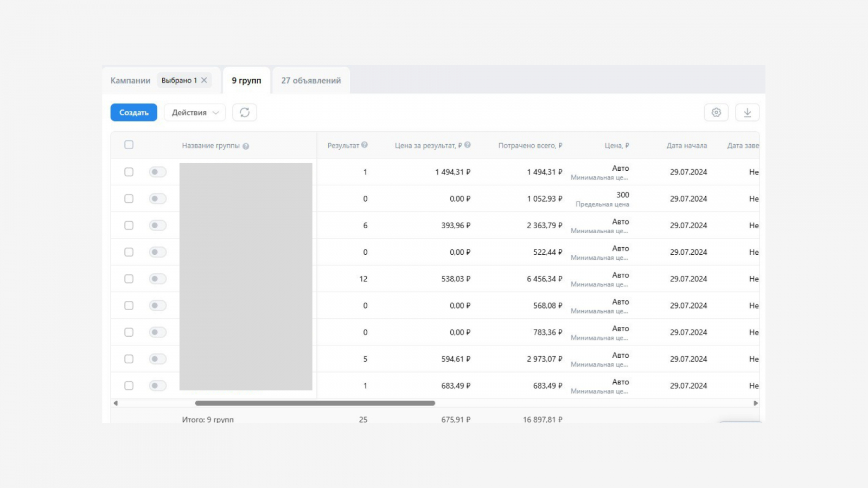Tick checkbox of row with 6 456,34 ₽ spent
Viewport: 868px width, 488px height.
click(x=129, y=279)
